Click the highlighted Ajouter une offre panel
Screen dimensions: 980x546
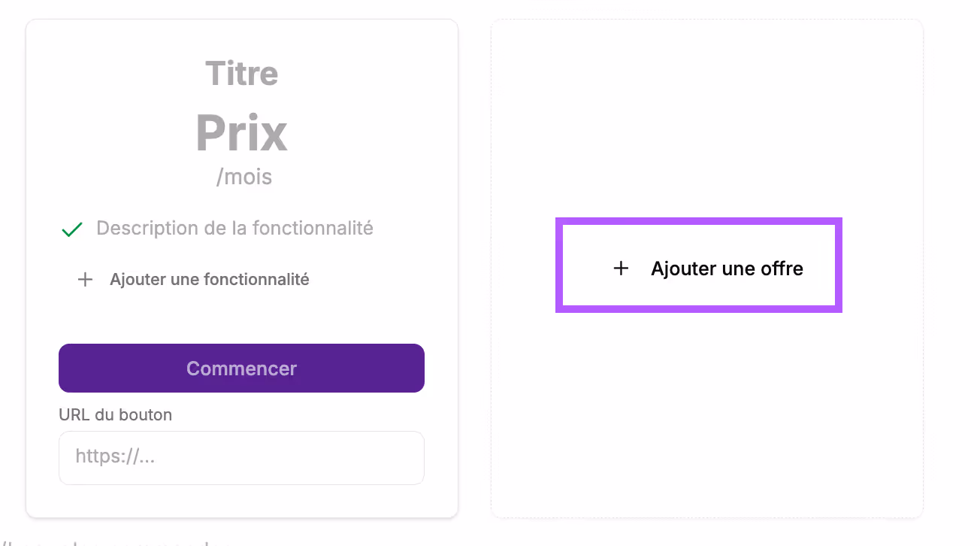pyautogui.click(x=698, y=265)
